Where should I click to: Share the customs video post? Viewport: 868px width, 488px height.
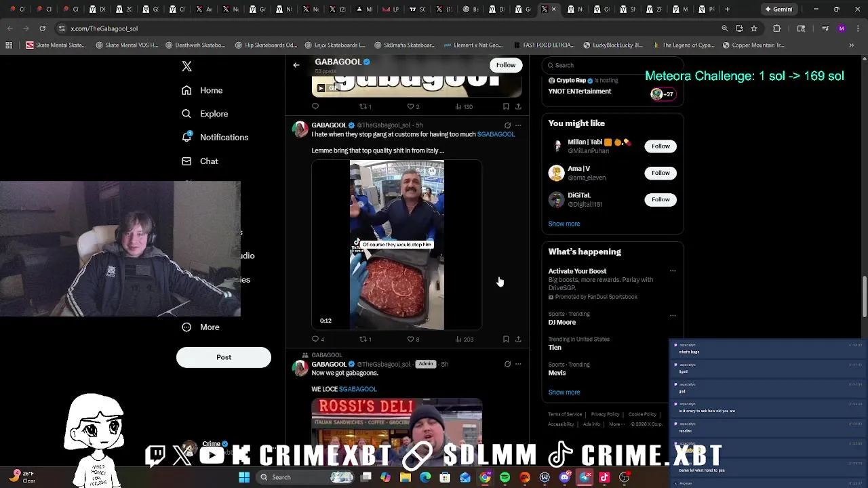[x=518, y=339]
